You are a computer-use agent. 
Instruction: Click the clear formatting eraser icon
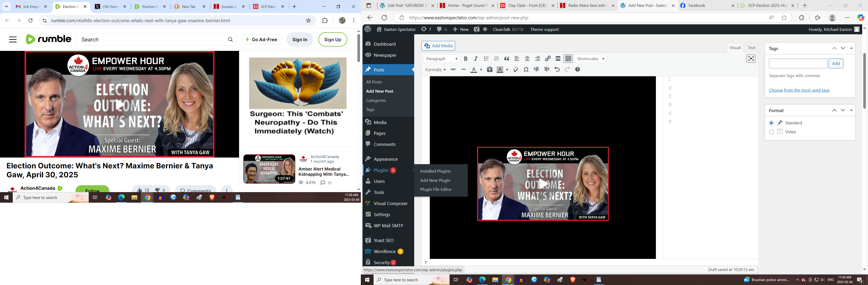tap(516, 69)
